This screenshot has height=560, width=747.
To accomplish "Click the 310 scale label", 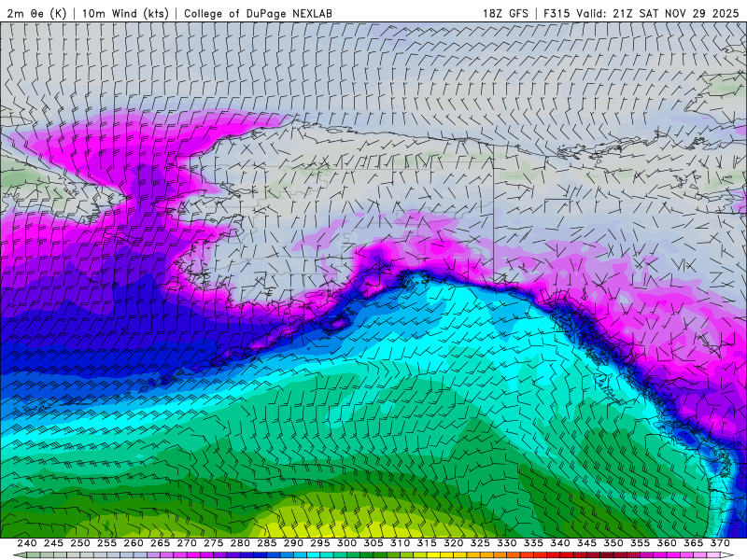I will pos(401,543).
